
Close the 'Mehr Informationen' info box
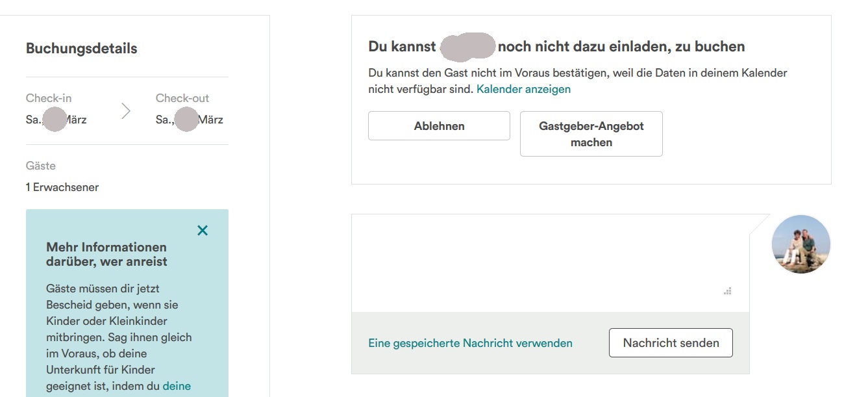pos(203,231)
